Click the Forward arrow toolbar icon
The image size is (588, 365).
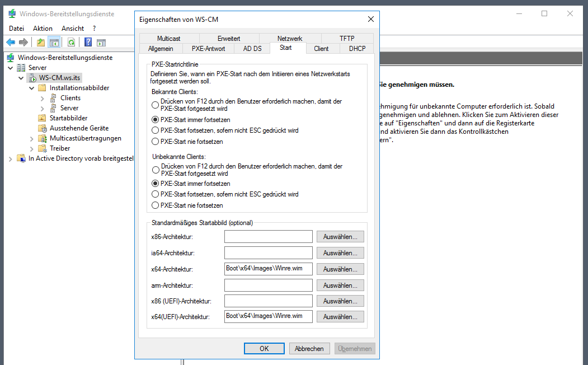click(23, 43)
